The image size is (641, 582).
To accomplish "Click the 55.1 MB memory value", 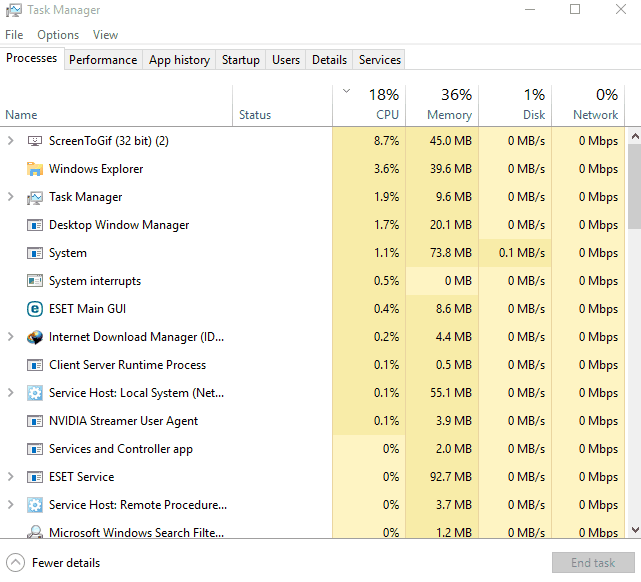I will point(450,393).
